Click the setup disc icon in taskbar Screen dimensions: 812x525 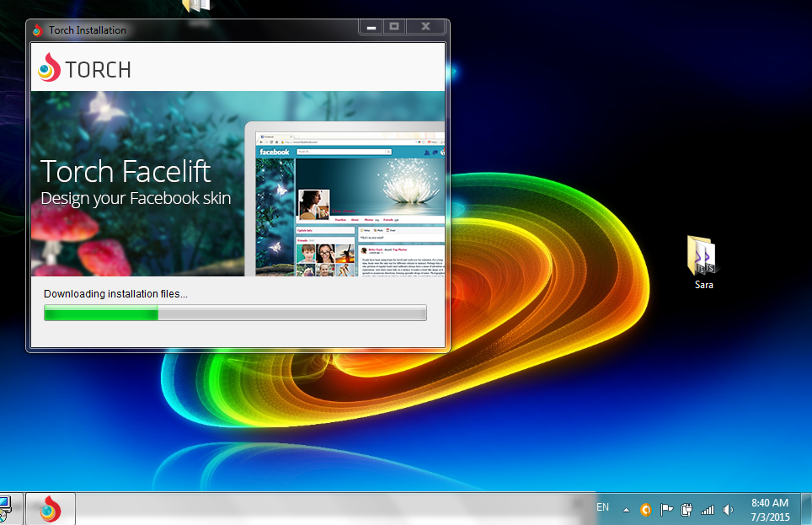click(4, 508)
